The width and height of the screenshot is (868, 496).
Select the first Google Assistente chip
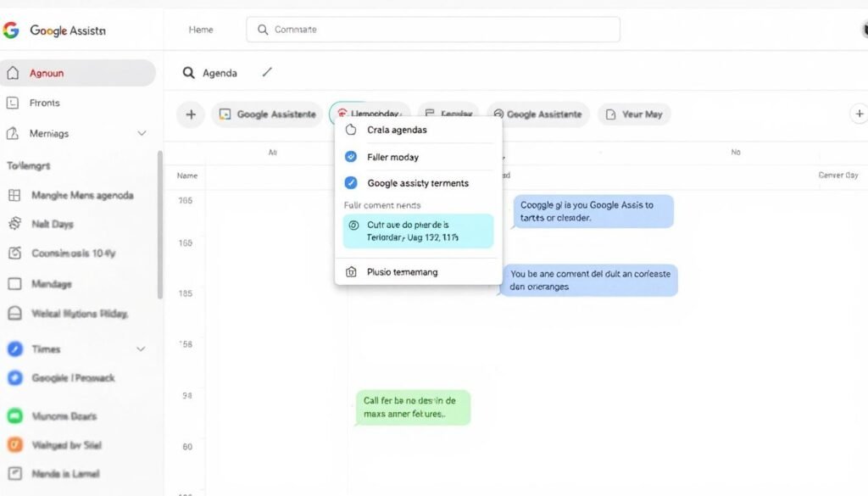(x=267, y=114)
